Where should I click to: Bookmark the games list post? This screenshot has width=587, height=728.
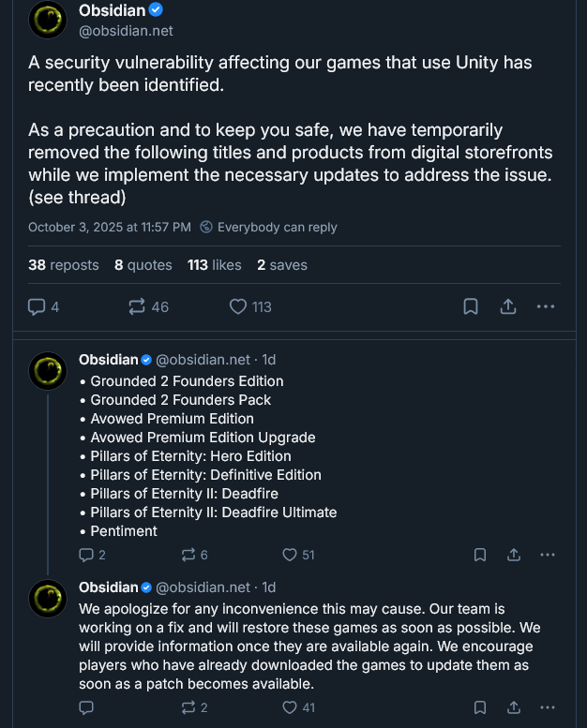[x=480, y=555]
